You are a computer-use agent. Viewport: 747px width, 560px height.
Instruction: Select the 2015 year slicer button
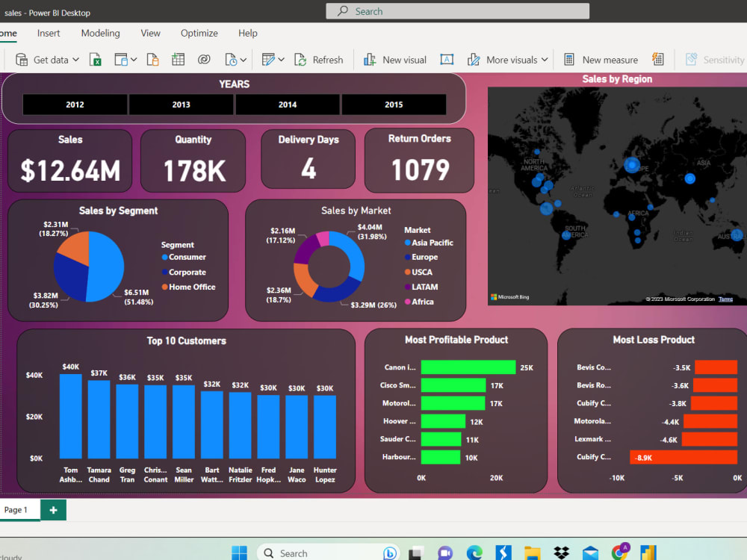click(x=394, y=105)
